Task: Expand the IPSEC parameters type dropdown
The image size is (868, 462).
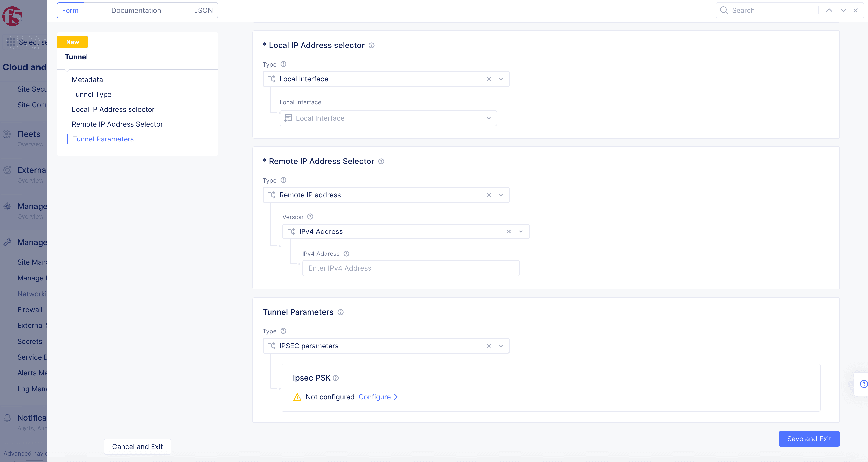Action: click(x=501, y=346)
